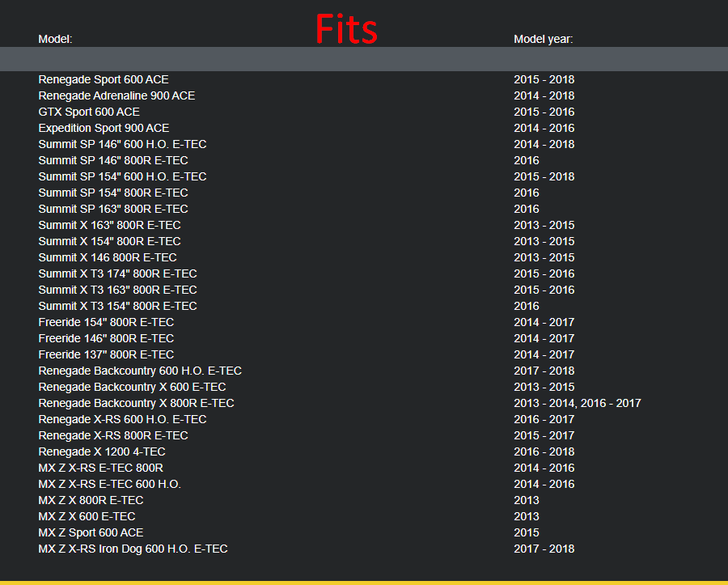Select 'Summit X T3 163" 800R E-TEC' row
The width and height of the screenshot is (728, 585).
pos(118,290)
